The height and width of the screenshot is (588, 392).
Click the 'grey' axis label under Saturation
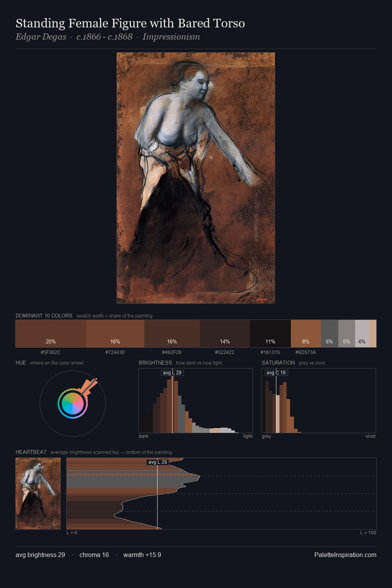(x=267, y=436)
